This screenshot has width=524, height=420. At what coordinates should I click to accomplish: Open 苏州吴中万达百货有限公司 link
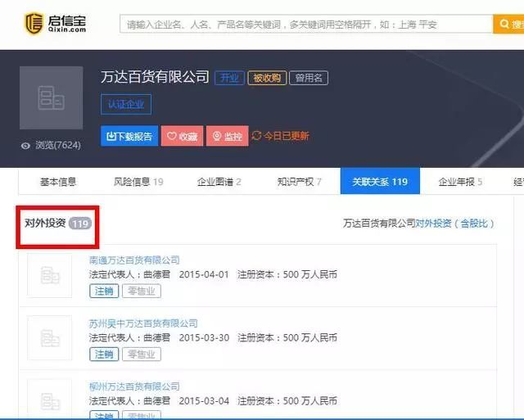click(x=143, y=323)
